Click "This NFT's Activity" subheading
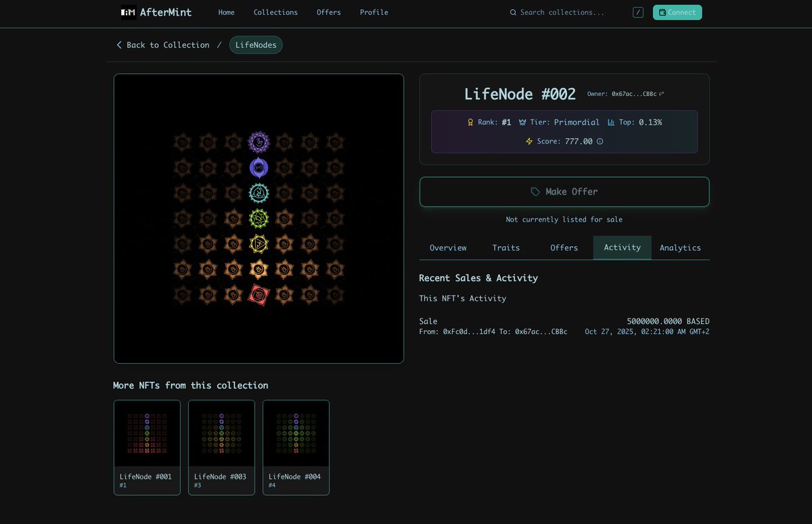The width and height of the screenshot is (812, 524). tap(462, 298)
